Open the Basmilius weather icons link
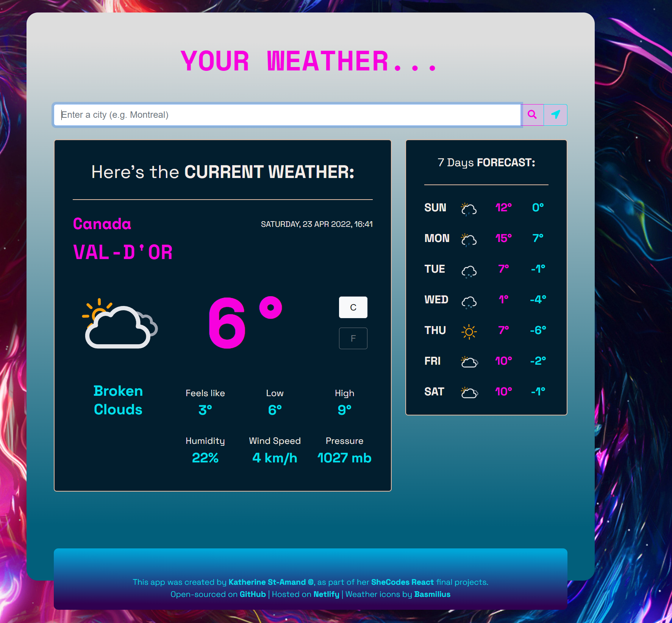Image resolution: width=672 pixels, height=623 pixels. [432, 594]
